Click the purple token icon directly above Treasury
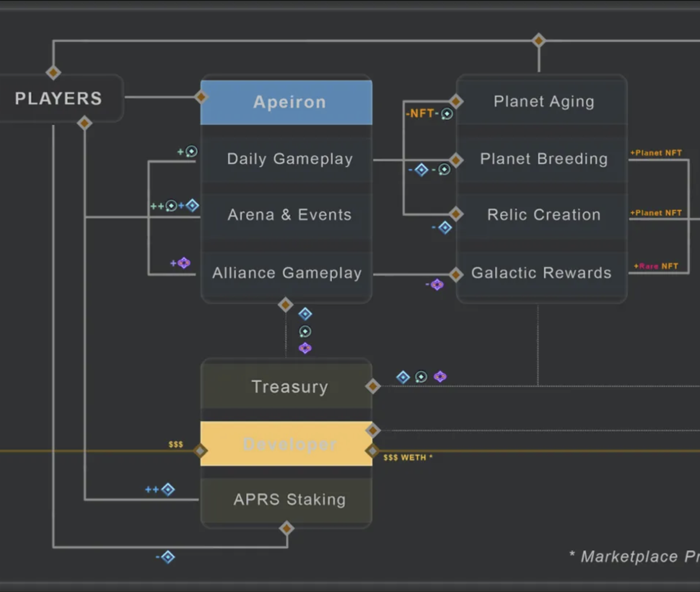Screen dimensions: 700x592 (x=305, y=348)
